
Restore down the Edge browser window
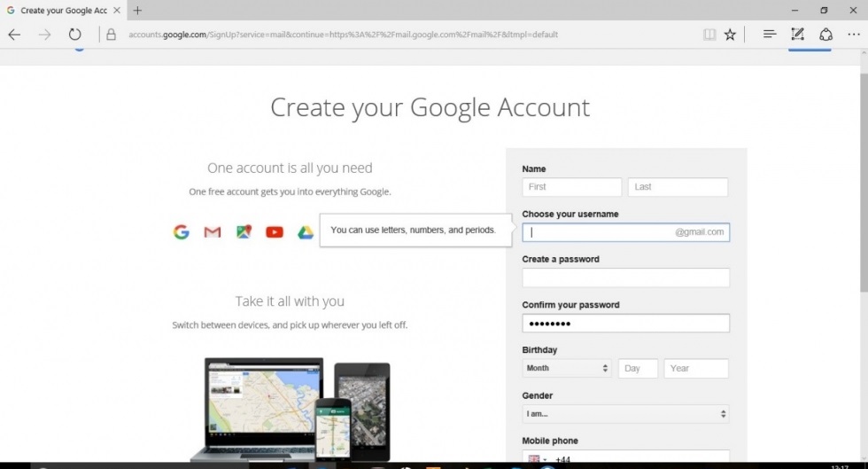(x=824, y=10)
